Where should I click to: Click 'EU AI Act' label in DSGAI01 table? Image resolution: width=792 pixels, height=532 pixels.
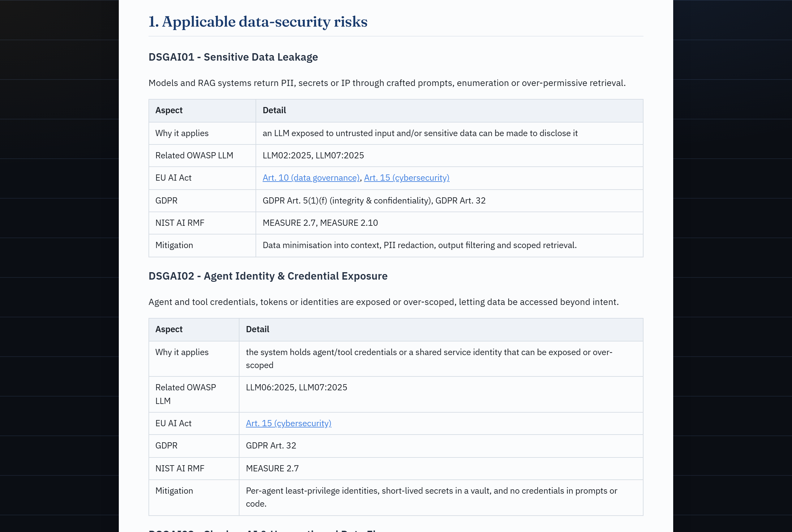173,178
